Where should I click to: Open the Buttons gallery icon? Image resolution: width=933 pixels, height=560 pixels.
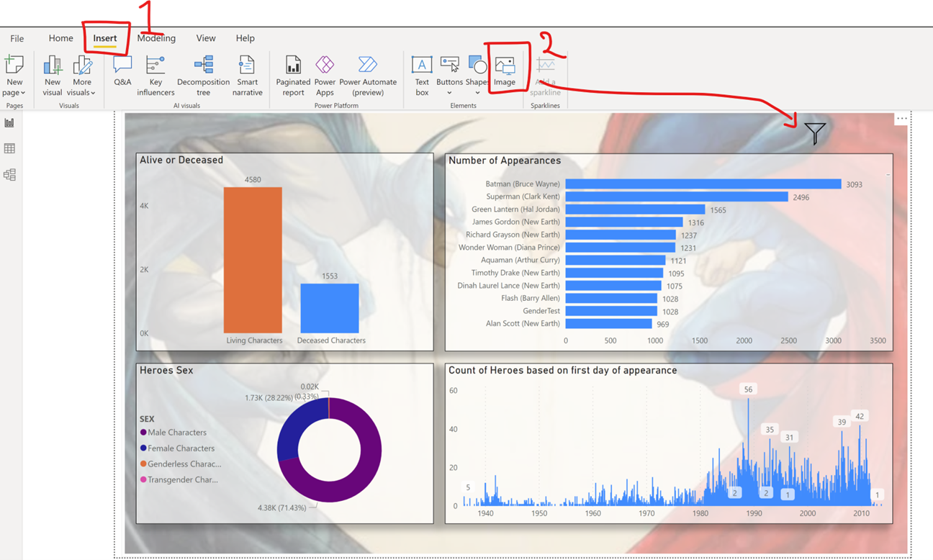(450, 66)
